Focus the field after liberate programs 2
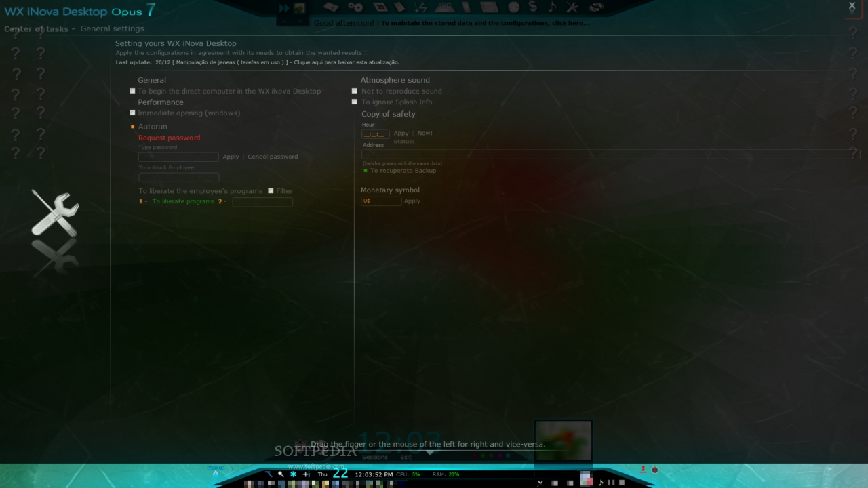The height and width of the screenshot is (488, 868). pyautogui.click(x=262, y=202)
